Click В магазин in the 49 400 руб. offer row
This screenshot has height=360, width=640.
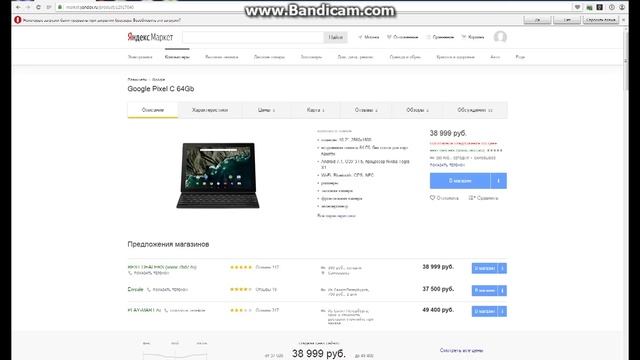[485, 311]
